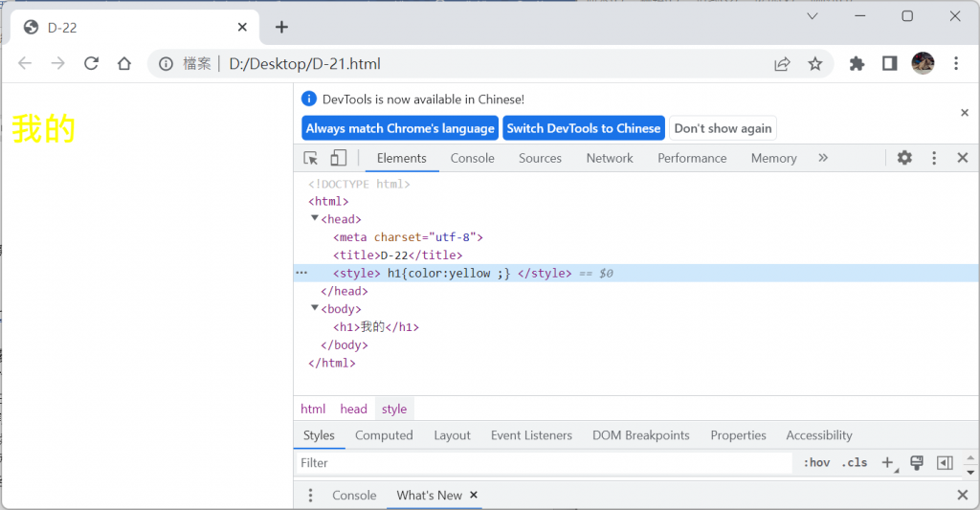This screenshot has width=980, height=510.
Task: Close the bottom drawer
Action: 963,495
